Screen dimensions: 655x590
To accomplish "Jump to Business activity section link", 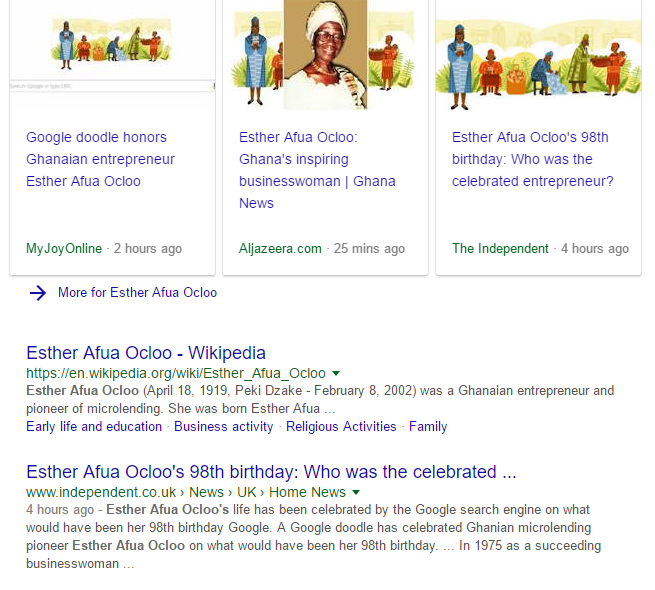I will click(x=223, y=426).
